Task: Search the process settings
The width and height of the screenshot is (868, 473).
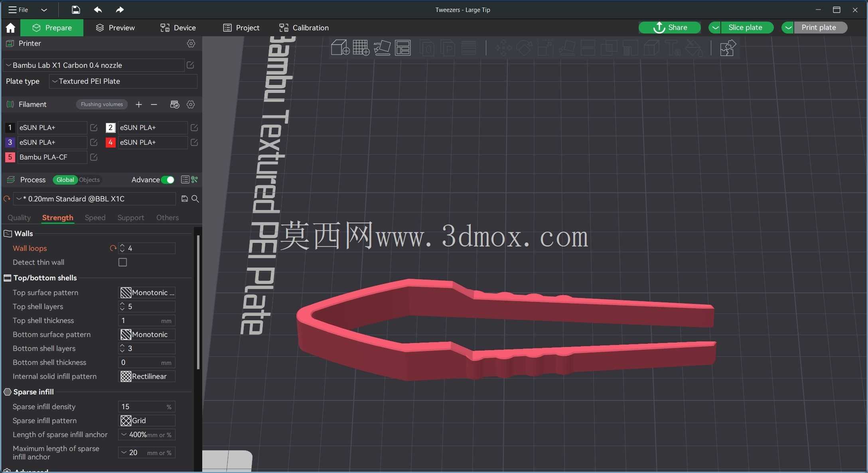Action: coord(195,199)
